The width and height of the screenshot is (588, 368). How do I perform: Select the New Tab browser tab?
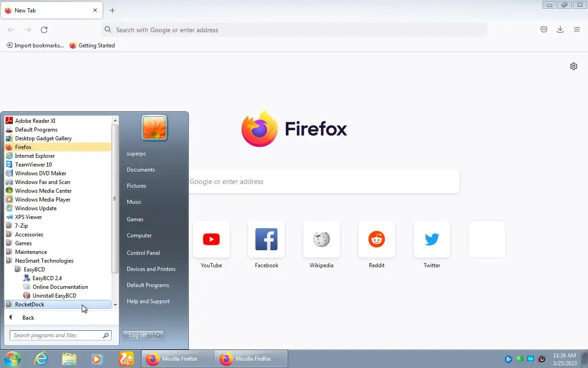point(51,10)
